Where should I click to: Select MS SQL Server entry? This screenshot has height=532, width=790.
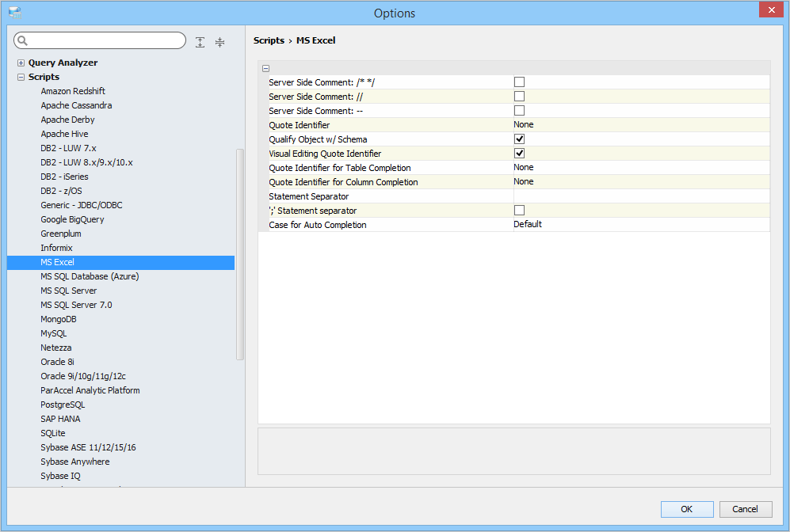(68, 291)
